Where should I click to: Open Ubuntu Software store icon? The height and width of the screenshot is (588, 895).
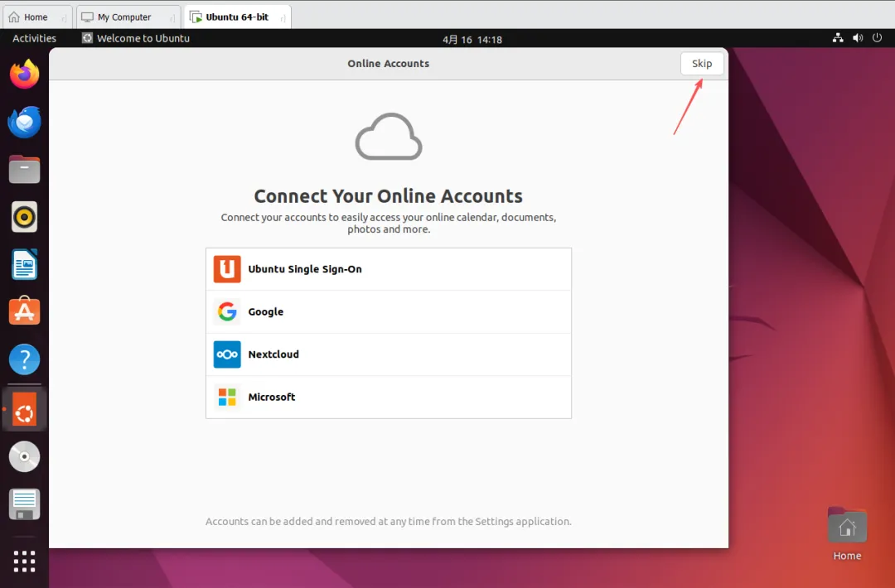pos(25,311)
